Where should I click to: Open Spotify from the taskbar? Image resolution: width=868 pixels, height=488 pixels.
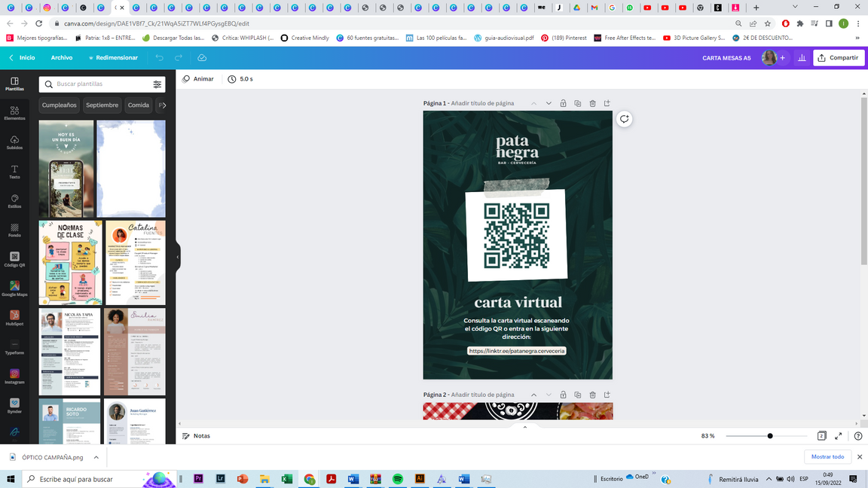(398, 479)
